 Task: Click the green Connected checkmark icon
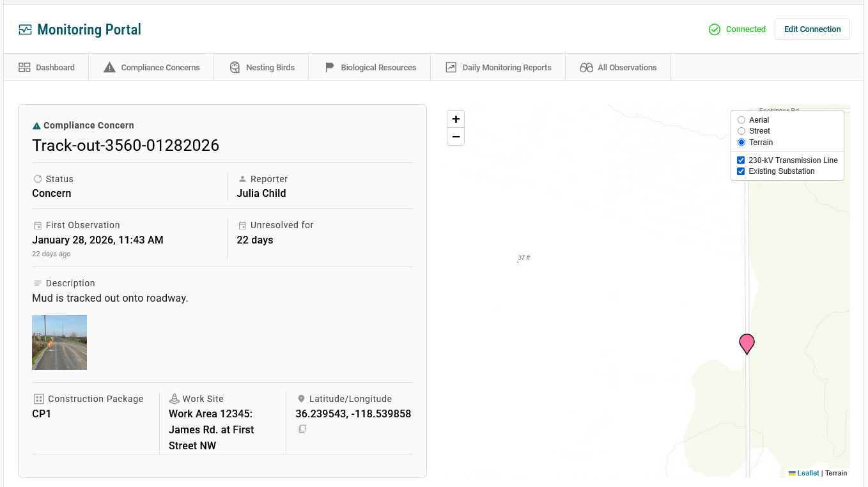pos(715,29)
